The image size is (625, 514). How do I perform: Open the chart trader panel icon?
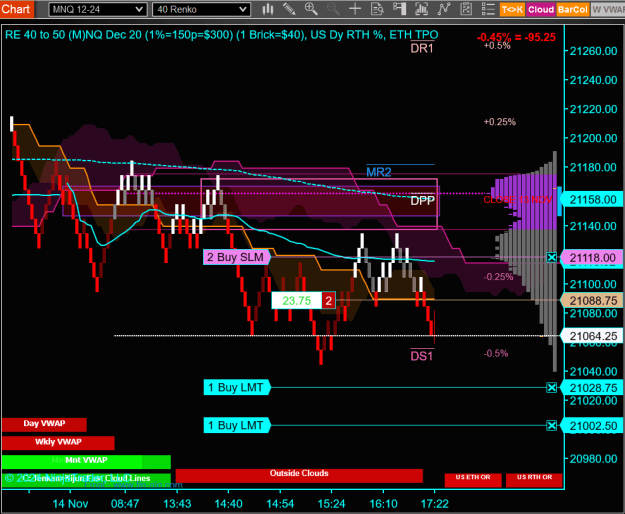point(399,9)
